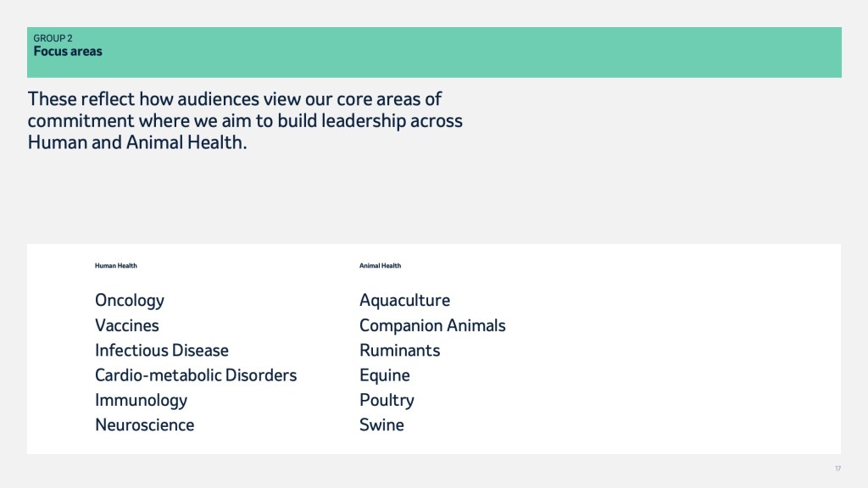Click the Oncology focus area text
Screen dimensions: 868x488
(x=130, y=301)
